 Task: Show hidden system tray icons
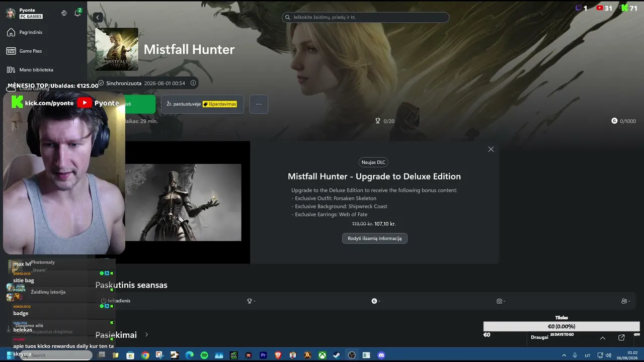564,355
